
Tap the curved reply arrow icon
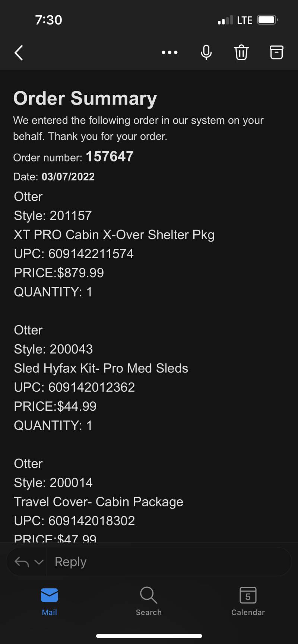22,562
